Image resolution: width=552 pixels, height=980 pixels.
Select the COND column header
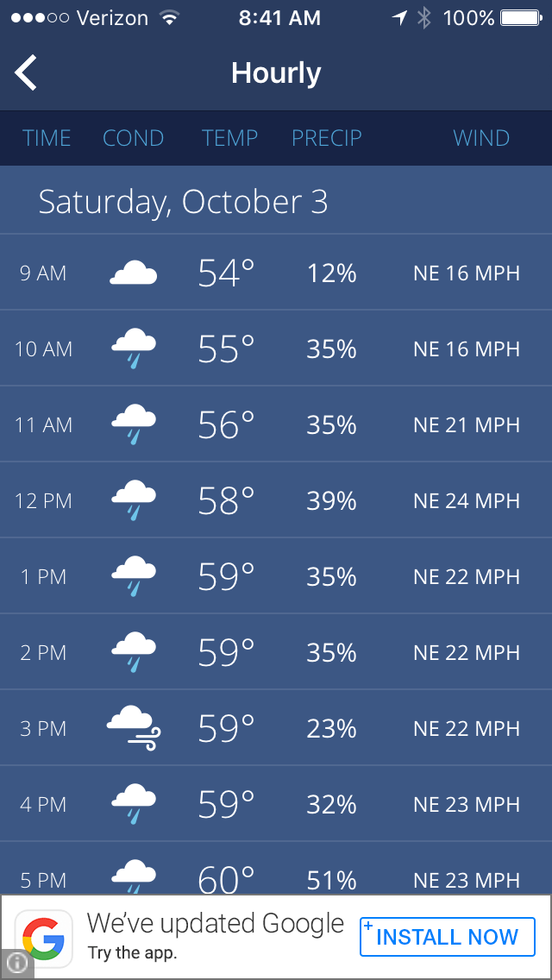(133, 138)
